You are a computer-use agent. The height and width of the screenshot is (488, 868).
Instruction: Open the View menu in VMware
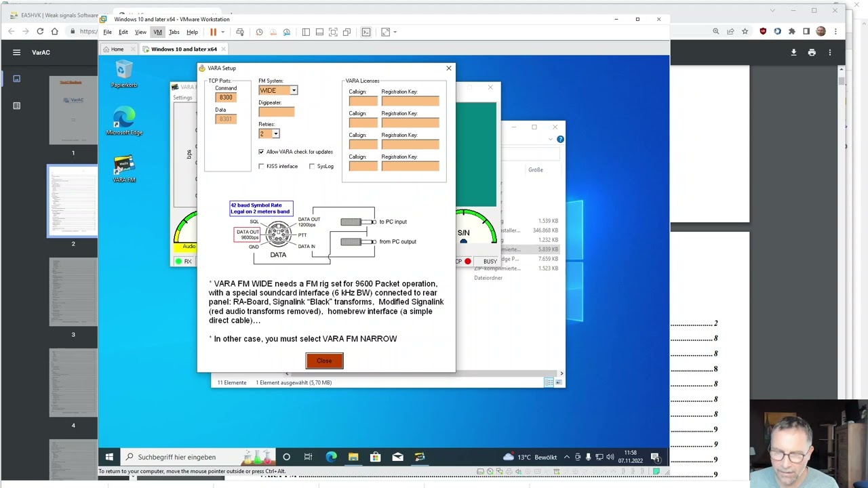click(x=140, y=32)
